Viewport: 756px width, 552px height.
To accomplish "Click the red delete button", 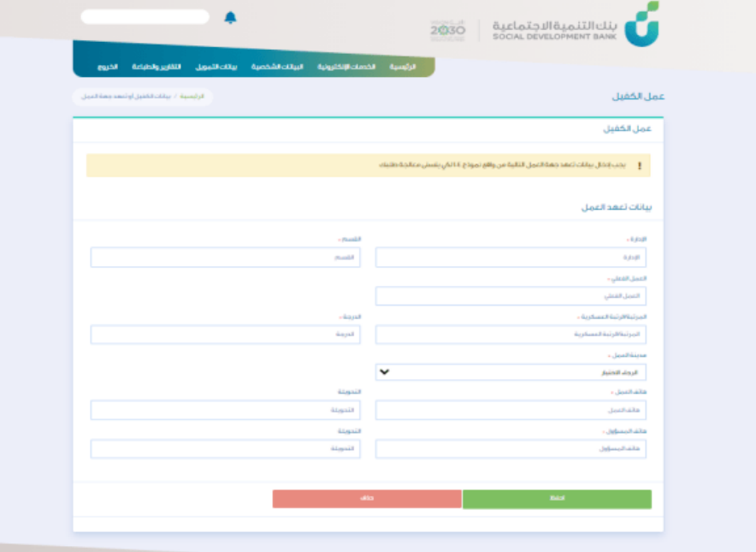I will click(367, 499).
